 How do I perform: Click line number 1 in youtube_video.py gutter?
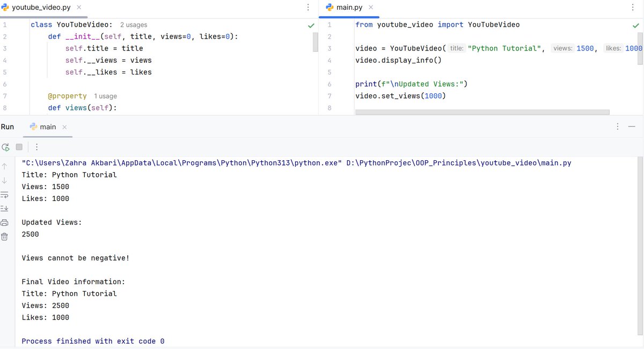click(4, 25)
